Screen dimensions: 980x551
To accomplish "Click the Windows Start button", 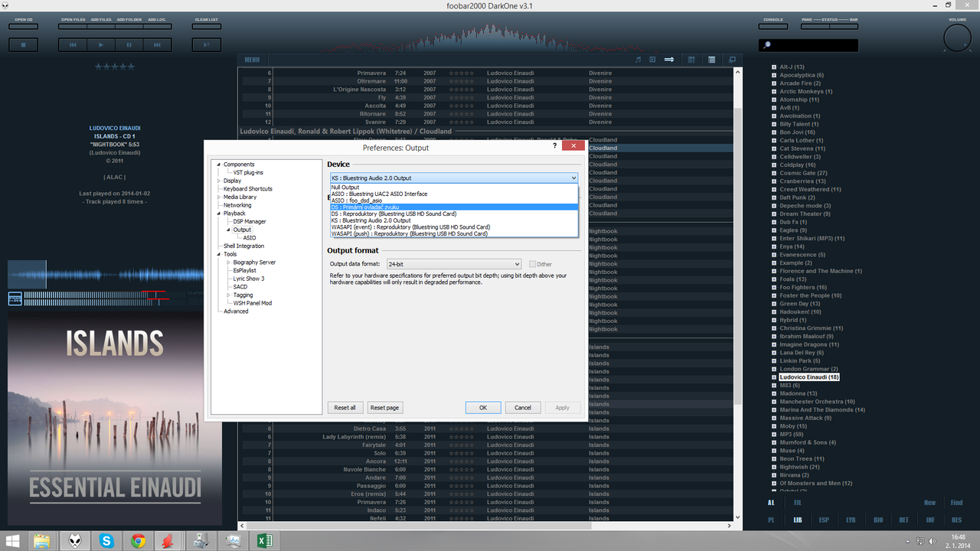I will click(x=13, y=541).
